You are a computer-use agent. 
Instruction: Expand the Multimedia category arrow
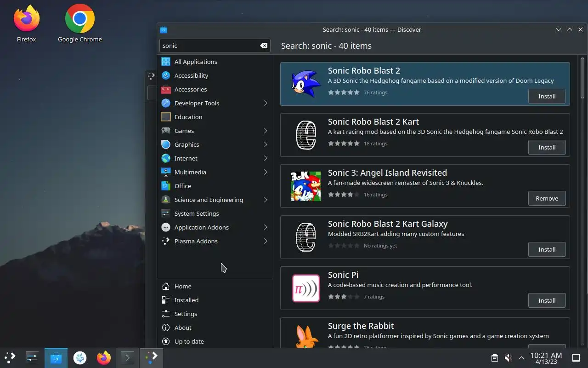[266, 172]
